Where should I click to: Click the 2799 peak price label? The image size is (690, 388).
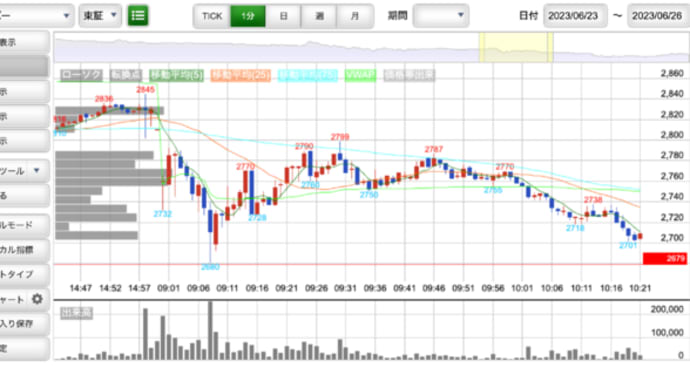click(340, 137)
